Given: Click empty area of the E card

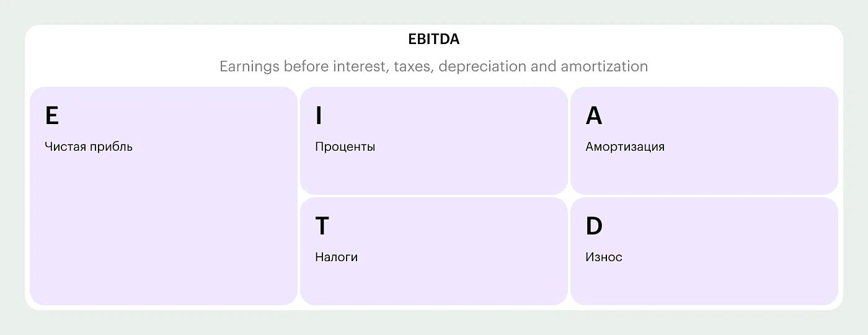Looking at the screenshot, I should [163, 236].
